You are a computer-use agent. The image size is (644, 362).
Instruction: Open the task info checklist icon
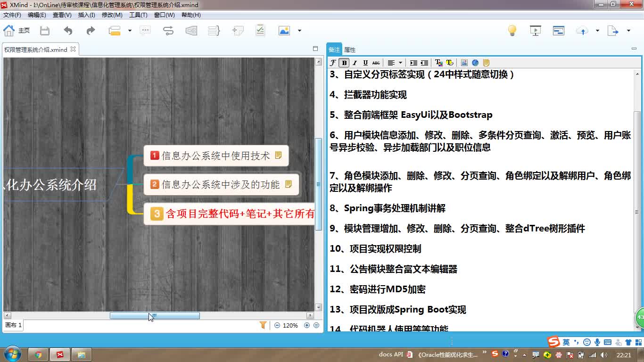coord(260,31)
